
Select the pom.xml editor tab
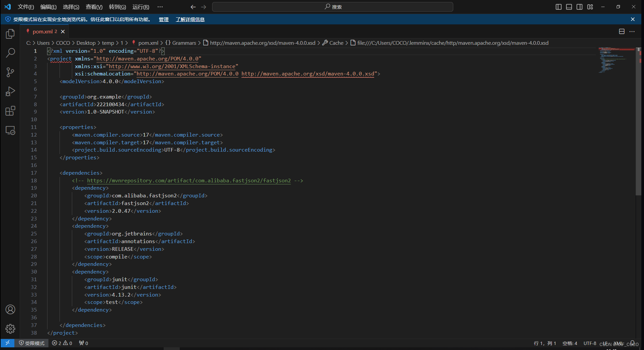click(x=44, y=31)
